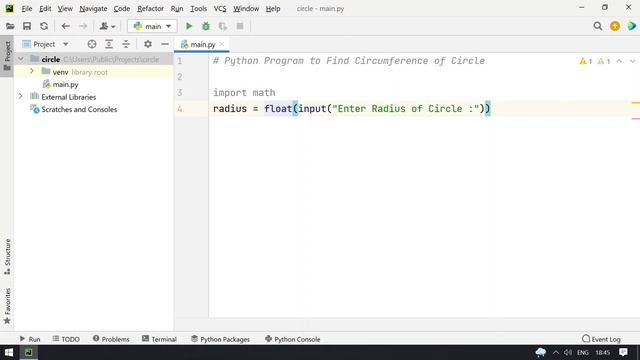The image size is (640, 360).
Task: Run with coverage toolbar icon
Action: (x=223, y=26)
